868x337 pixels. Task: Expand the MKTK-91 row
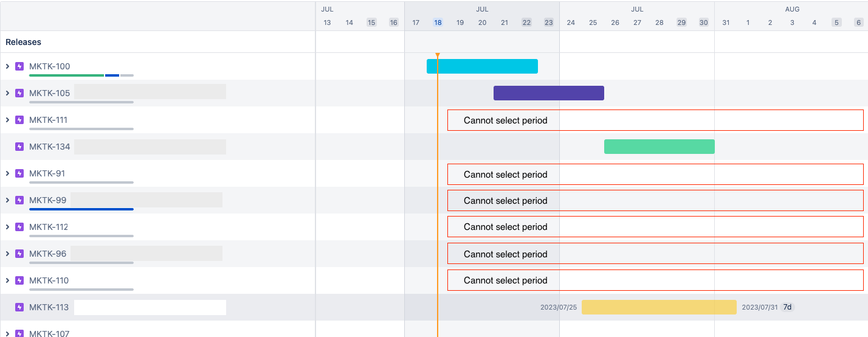click(7, 173)
